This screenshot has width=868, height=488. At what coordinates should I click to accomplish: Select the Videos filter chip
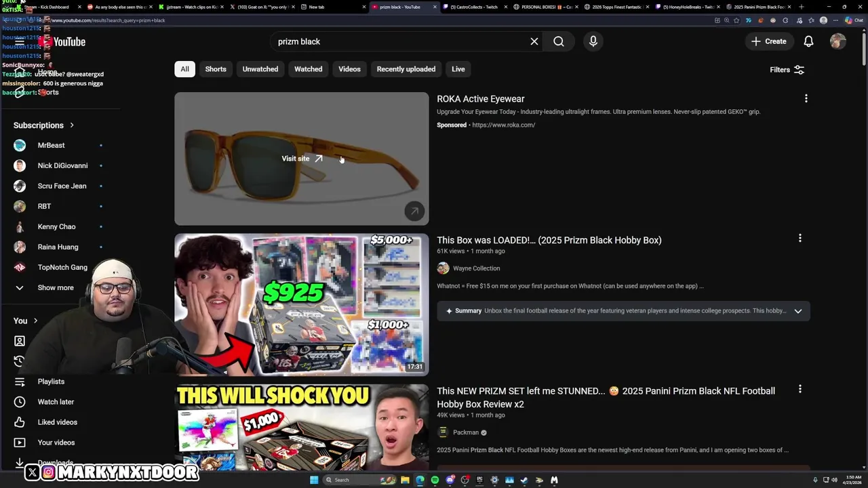350,69
